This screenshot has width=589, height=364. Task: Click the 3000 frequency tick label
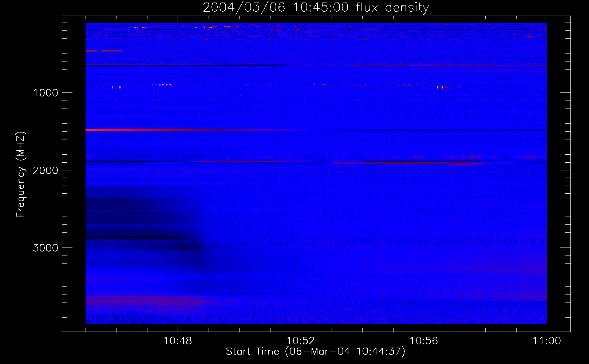click(x=46, y=248)
